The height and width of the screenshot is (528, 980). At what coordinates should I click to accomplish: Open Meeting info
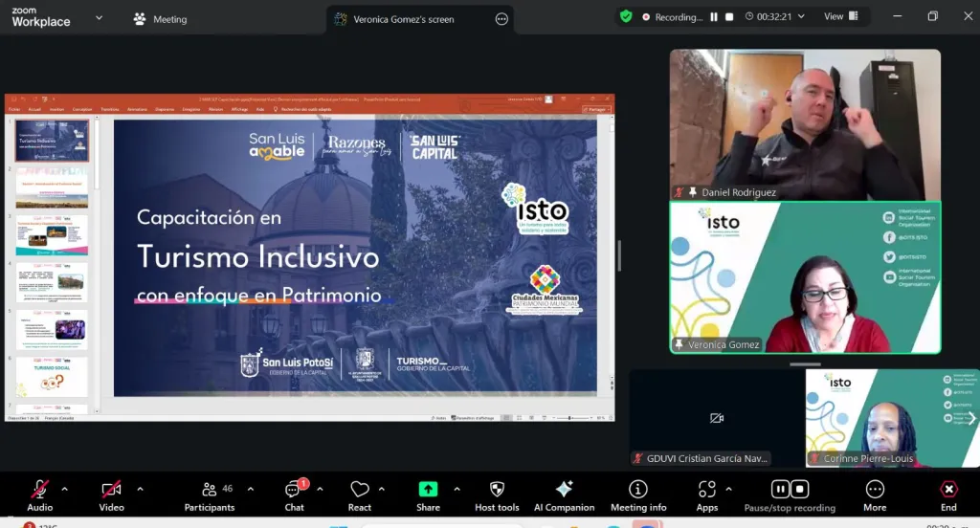(638, 495)
